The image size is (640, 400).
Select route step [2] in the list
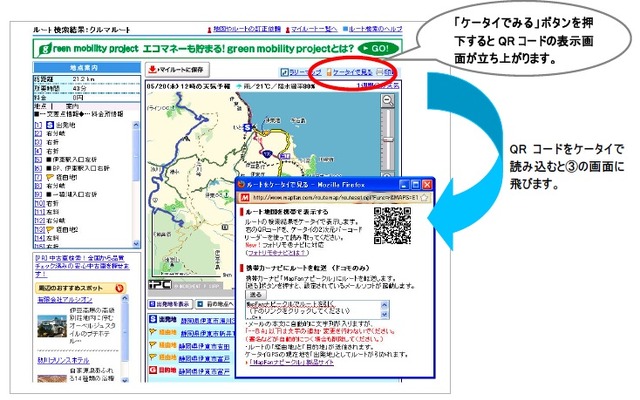click(x=38, y=133)
